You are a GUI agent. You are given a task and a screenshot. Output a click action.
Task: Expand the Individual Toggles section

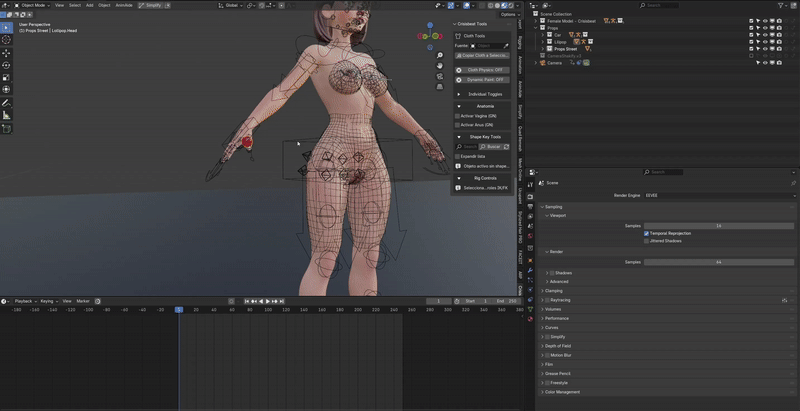click(x=482, y=94)
